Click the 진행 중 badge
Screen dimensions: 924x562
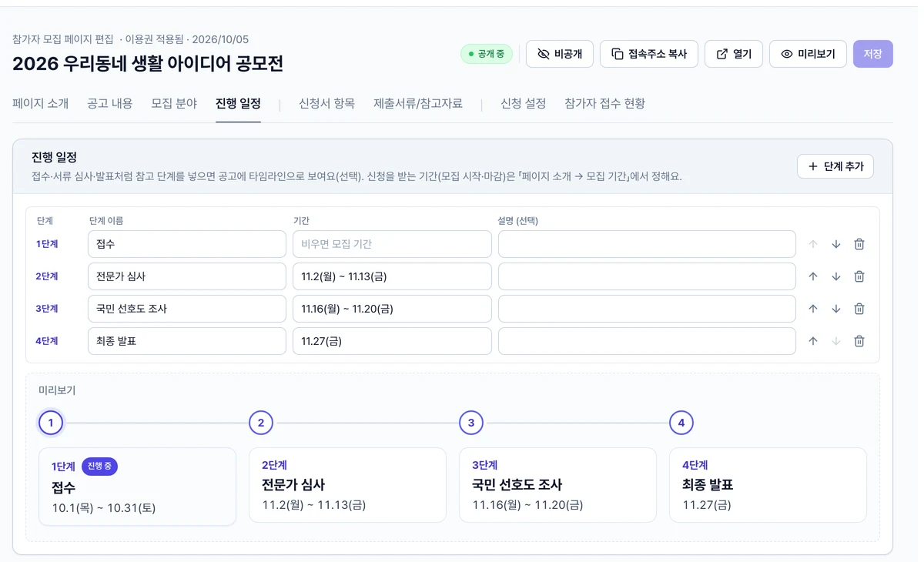tap(99, 466)
